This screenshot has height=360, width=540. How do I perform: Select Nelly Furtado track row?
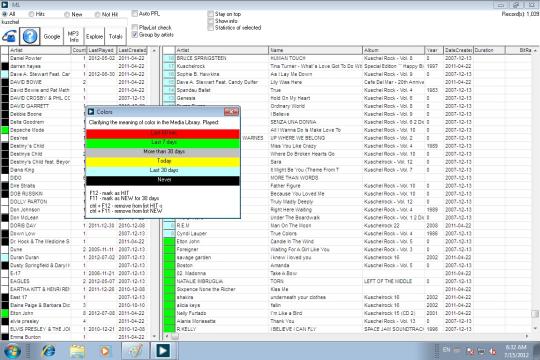click(x=348, y=313)
